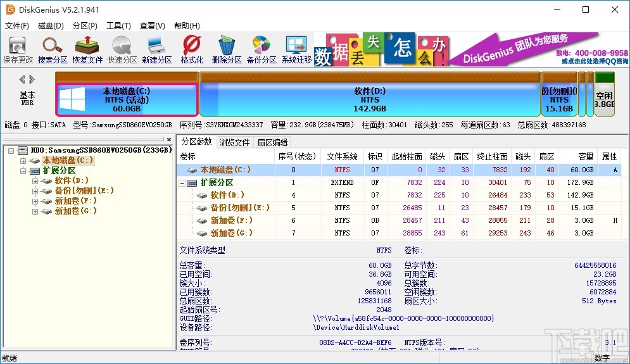This screenshot has width=630, height=364.
Task: Launch Recover Files (恢复文件) tool
Action: pyautogui.click(x=87, y=50)
